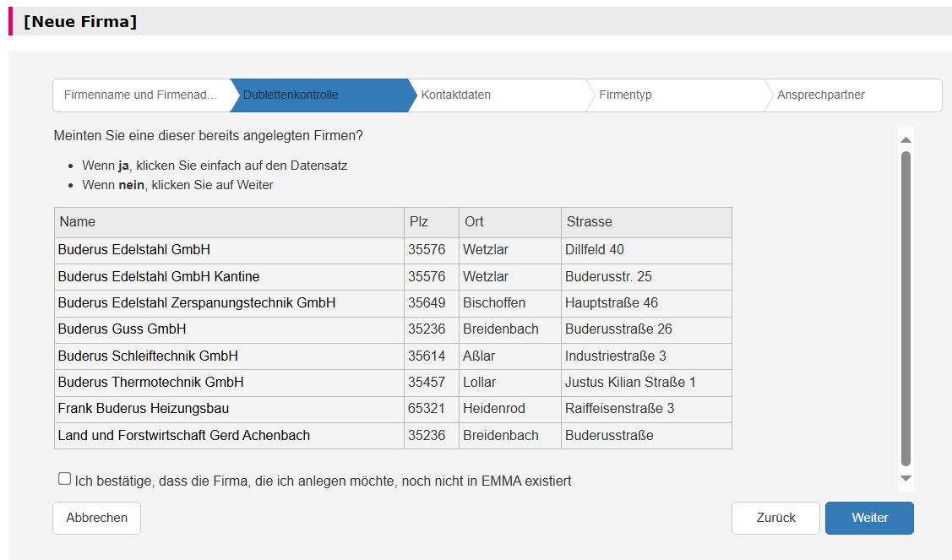This screenshot has height=560, width=952.
Task: Pick the Frank Buderus Heizungsbau record
Action: pos(393,409)
